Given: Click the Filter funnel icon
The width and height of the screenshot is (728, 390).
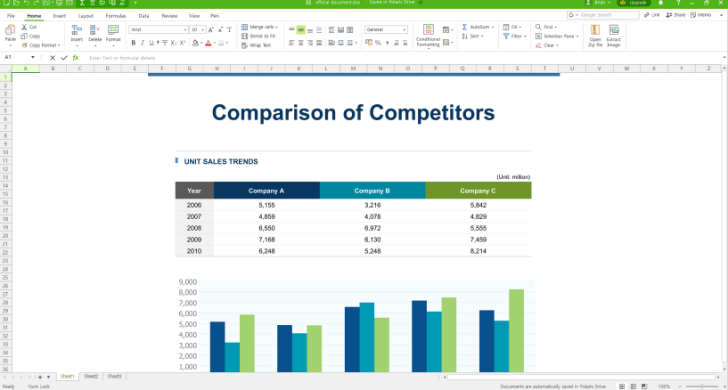Looking at the screenshot, I should (x=506, y=36).
